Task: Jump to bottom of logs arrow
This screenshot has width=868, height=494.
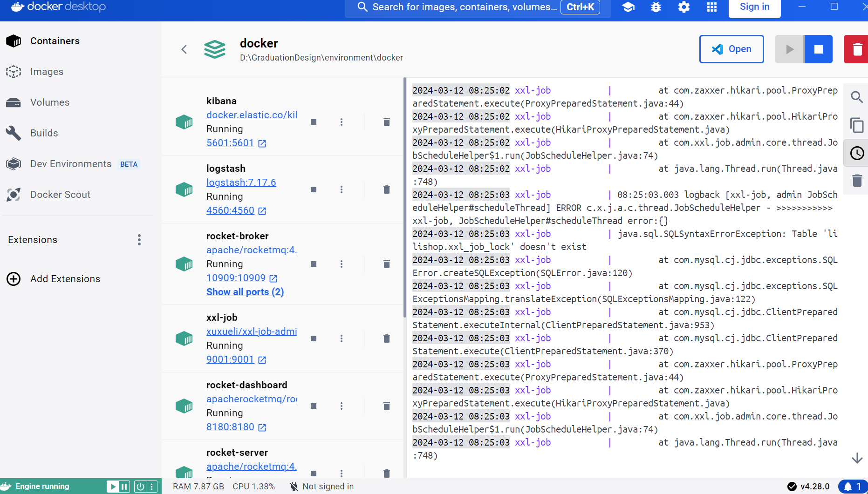Action: pos(857,458)
